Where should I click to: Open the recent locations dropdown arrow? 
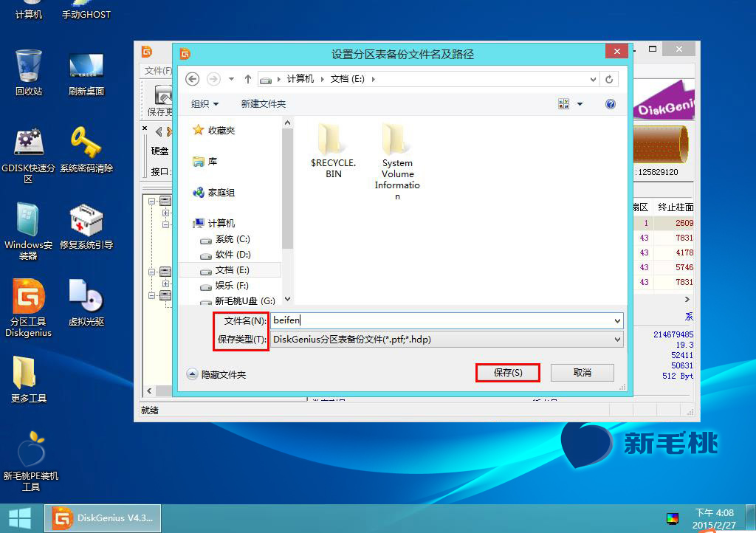[x=231, y=79]
